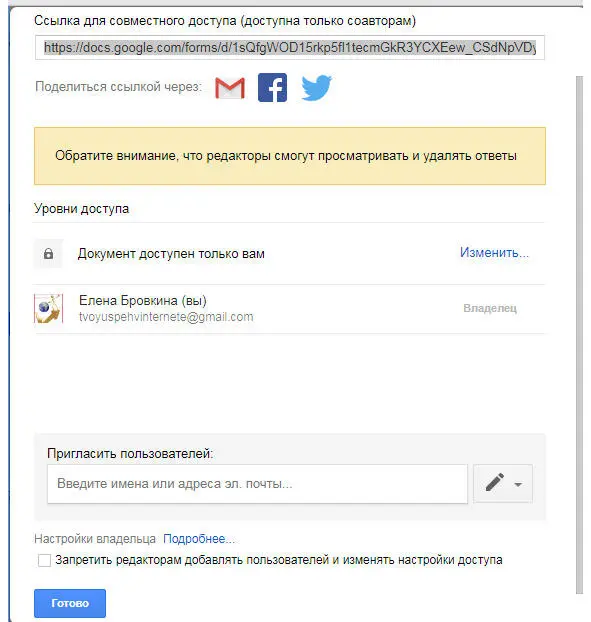
Task: Click the 'Документ доступен только вам' row
Action: tap(290, 253)
